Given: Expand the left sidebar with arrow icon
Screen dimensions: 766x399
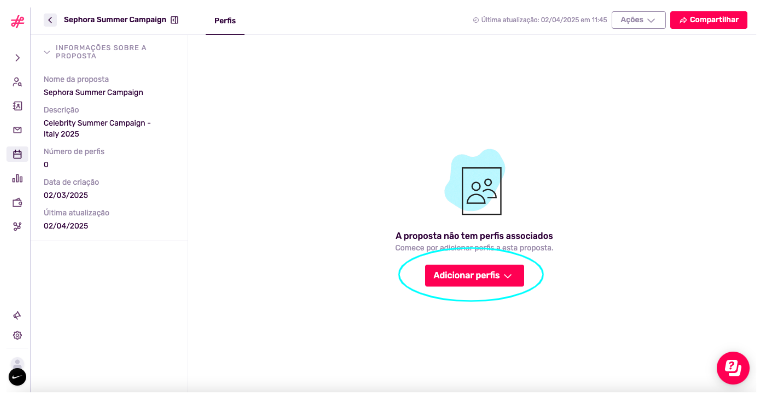Looking at the screenshot, I should click(18, 58).
